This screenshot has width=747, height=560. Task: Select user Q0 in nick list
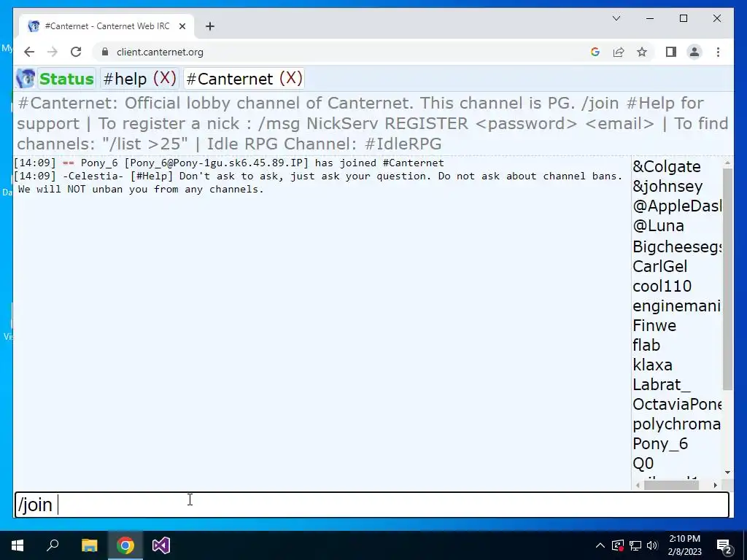(643, 463)
